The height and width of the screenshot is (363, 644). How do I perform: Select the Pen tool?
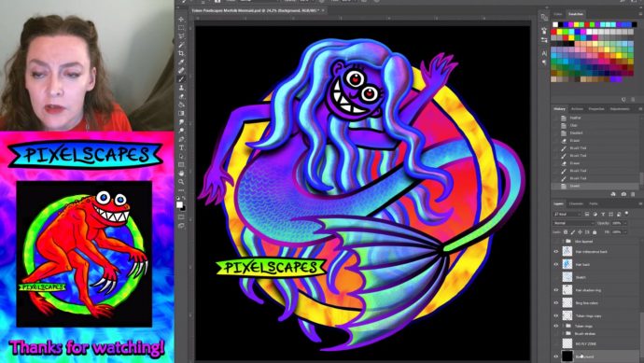181,139
